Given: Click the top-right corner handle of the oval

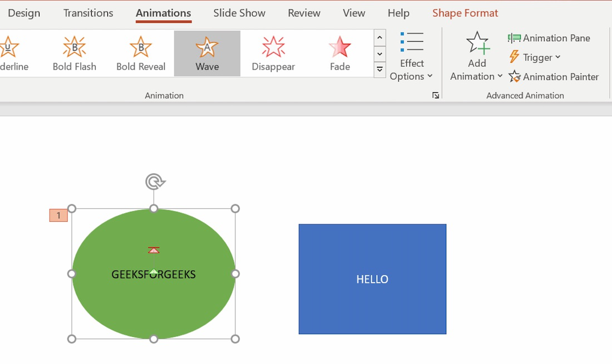Looking at the screenshot, I should point(235,208).
